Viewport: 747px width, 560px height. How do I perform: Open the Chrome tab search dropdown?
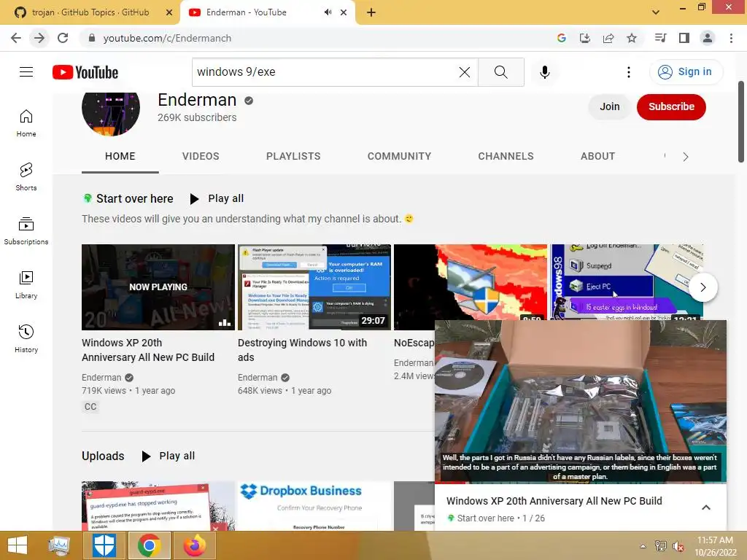pos(656,12)
